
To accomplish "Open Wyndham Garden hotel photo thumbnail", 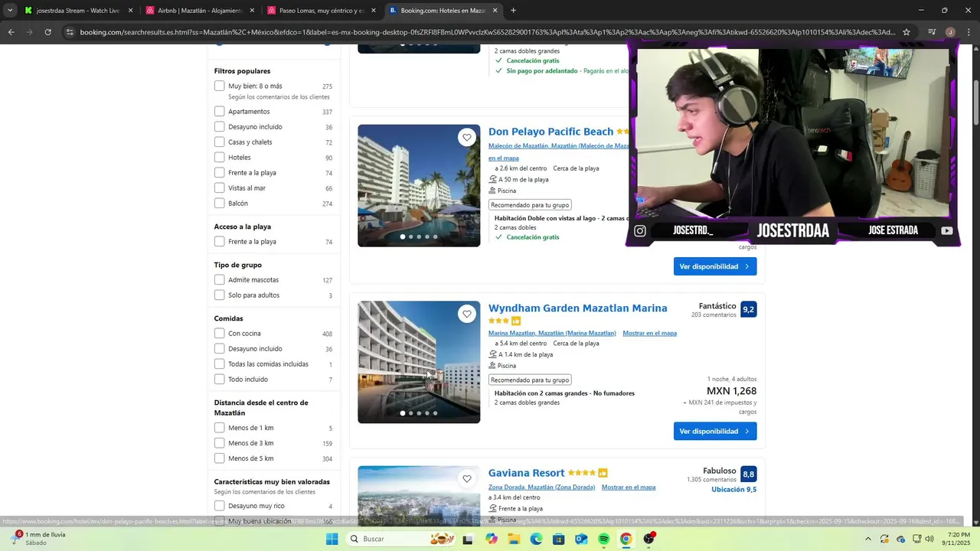I will pyautogui.click(x=419, y=362).
